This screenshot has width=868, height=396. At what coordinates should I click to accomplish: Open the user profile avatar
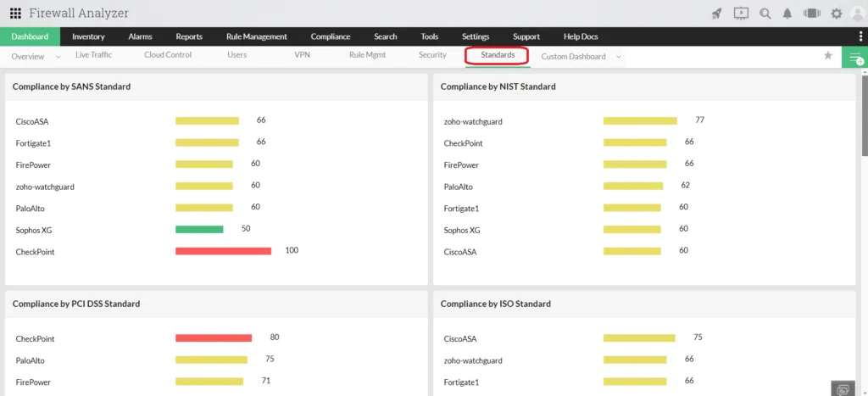[x=857, y=14]
